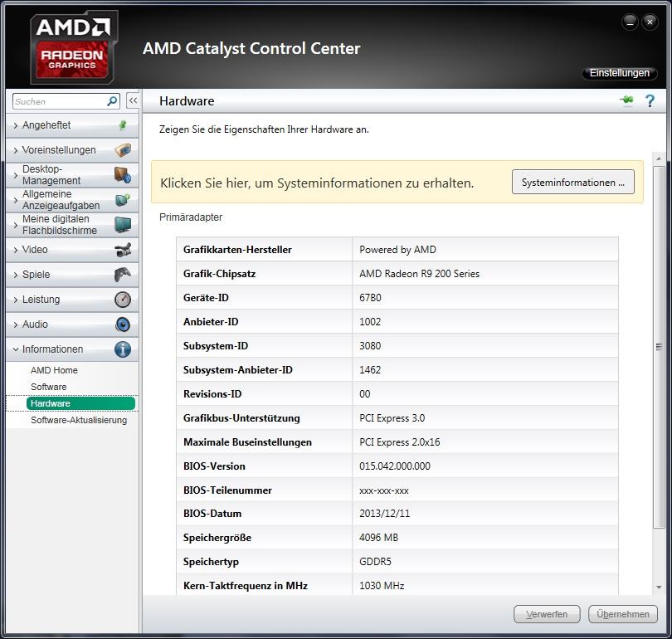
Task: Open help via the question mark icon
Action: point(650,100)
